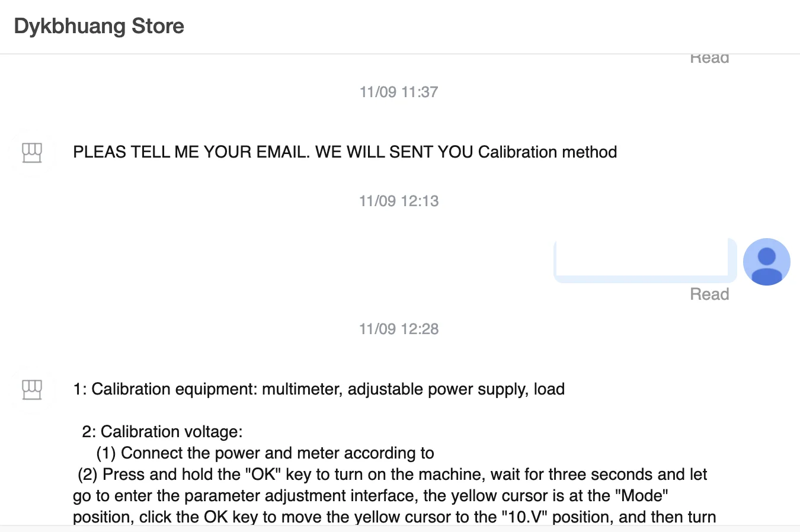800x532 pixels.
Task: Click the Press and hold the OK key line
Action: [x=392, y=475]
